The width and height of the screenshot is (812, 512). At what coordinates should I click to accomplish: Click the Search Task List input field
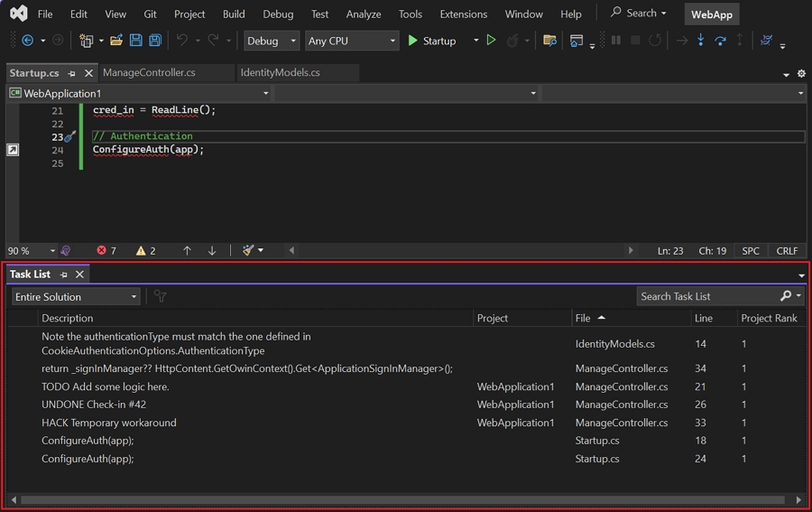706,296
